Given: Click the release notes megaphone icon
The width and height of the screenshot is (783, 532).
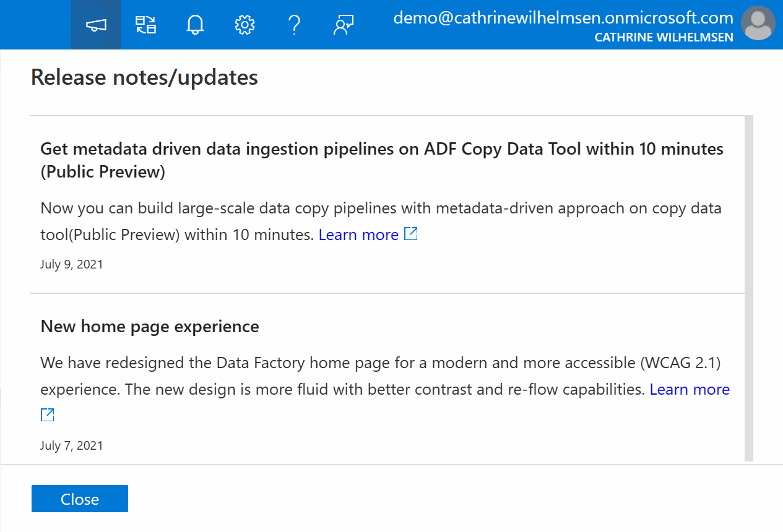Looking at the screenshot, I should (96, 25).
